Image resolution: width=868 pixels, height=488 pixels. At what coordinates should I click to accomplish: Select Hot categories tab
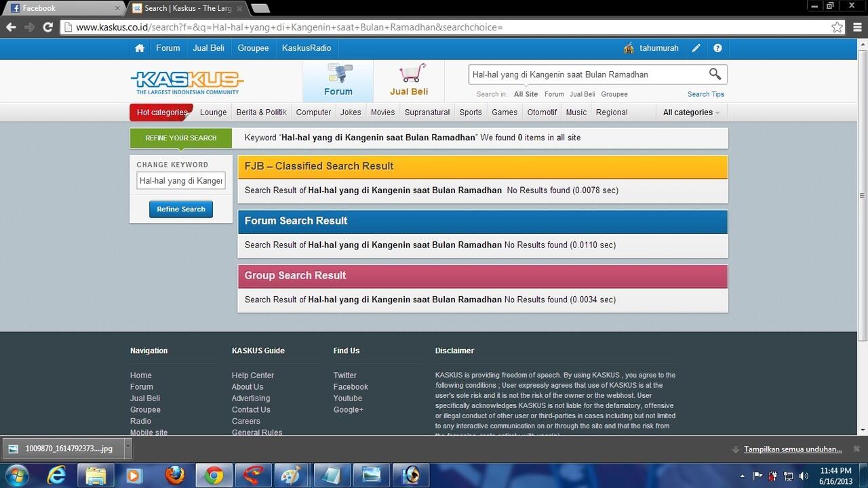click(161, 113)
